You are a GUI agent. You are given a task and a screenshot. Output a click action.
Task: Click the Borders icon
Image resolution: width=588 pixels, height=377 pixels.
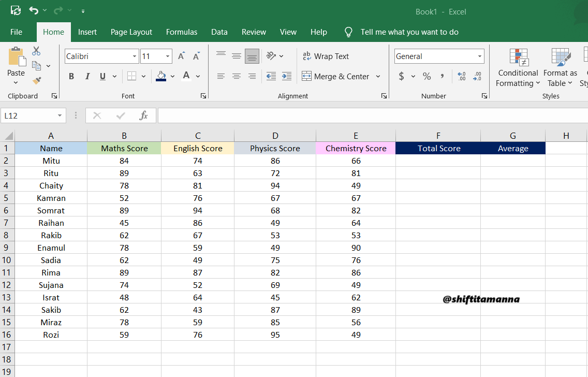coord(131,76)
